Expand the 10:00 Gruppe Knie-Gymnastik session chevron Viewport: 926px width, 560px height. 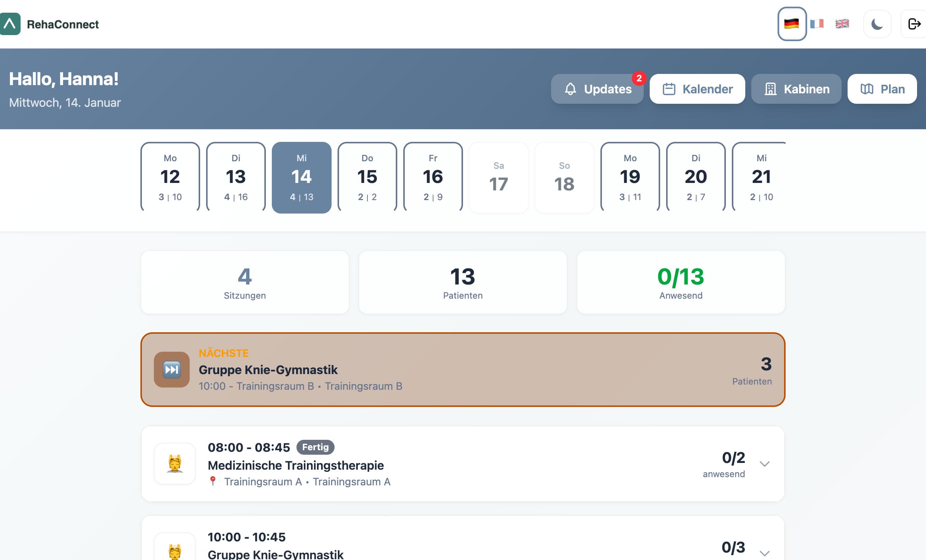click(x=764, y=553)
